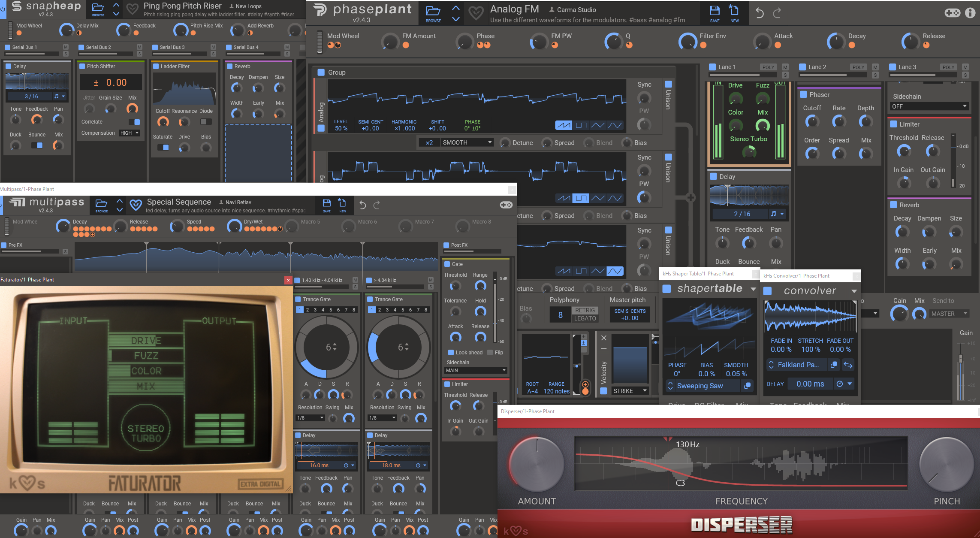The height and width of the screenshot is (538, 980).
Task: Select square waveform on second oscillator
Action: [581, 198]
